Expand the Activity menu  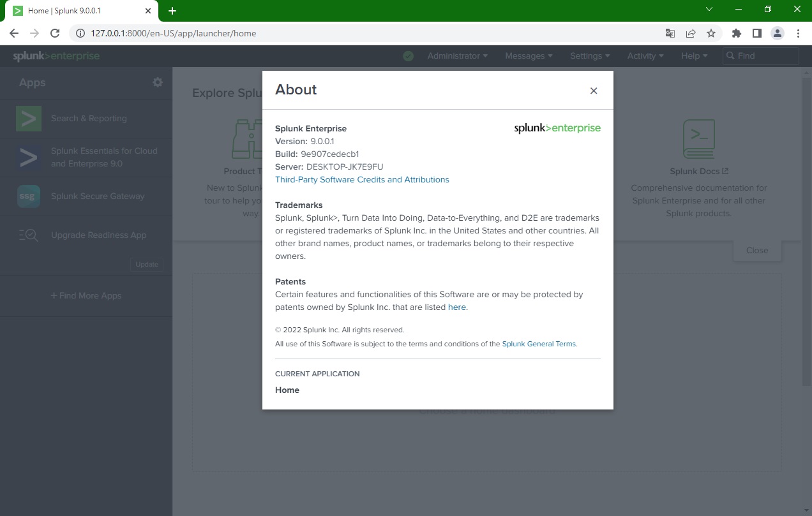click(x=645, y=55)
